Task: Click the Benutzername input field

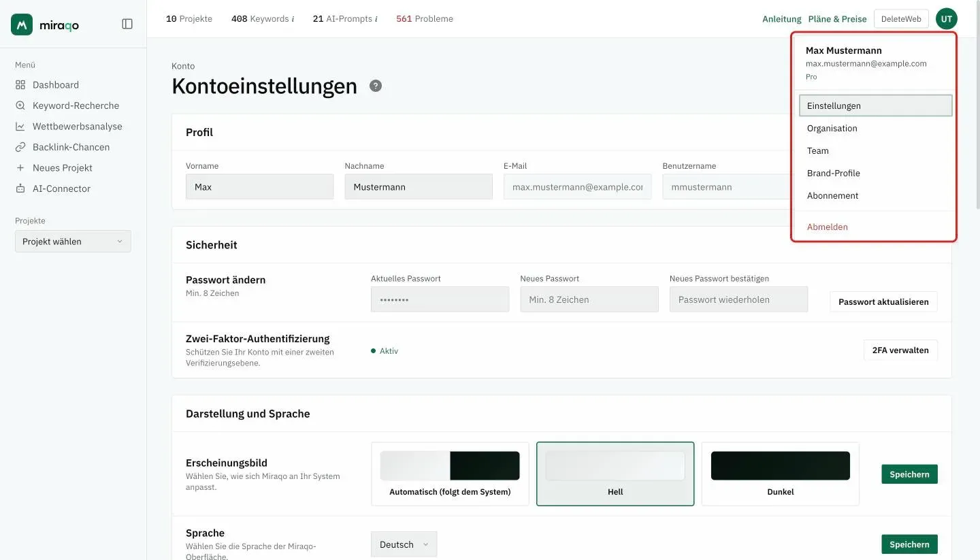Action: (x=727, y=186)
